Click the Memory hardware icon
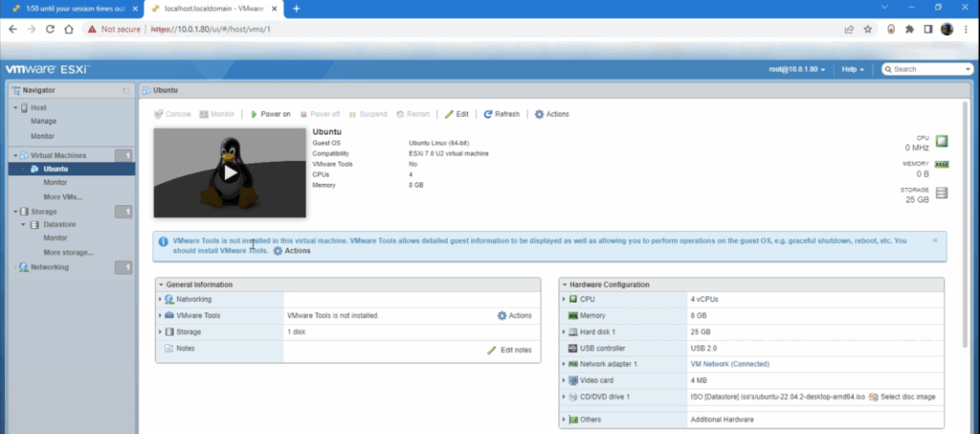Image resolution: width=980 pixels, height=434 pixels. 573,316
